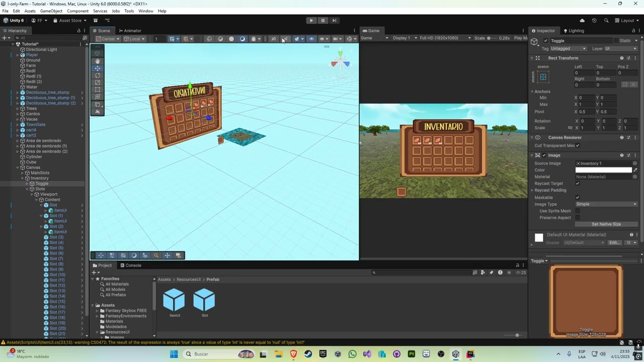The width and height of the screenshot is (644, 362).
Task: Switch to the Console tab
Action: (130, 265)
